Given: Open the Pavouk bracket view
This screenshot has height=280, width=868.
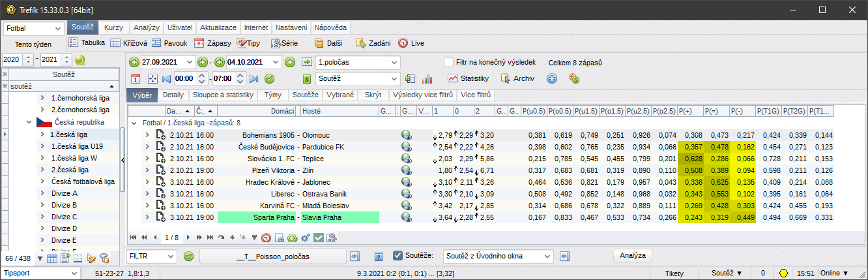Looking at the screenshot, I should tap(169, 43).
